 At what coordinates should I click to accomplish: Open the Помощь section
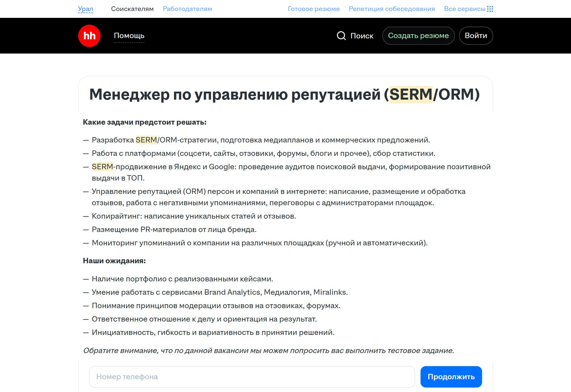tap(129, 35)
